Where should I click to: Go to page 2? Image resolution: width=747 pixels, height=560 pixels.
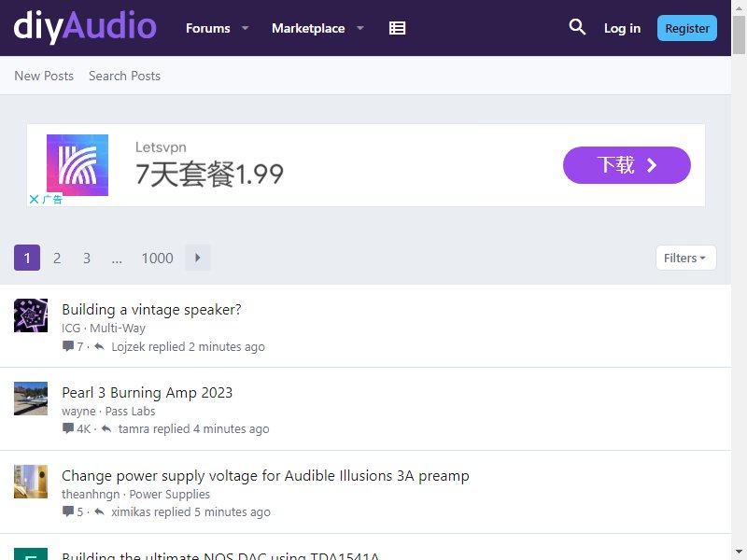57,258
